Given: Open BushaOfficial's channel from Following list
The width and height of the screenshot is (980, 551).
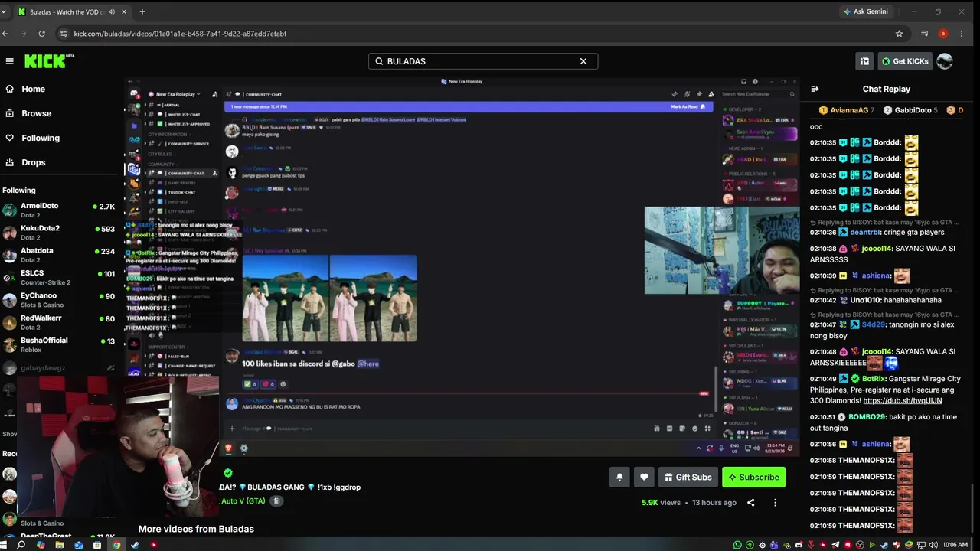Looking at the screenshot, I should [x=60, y=344].
